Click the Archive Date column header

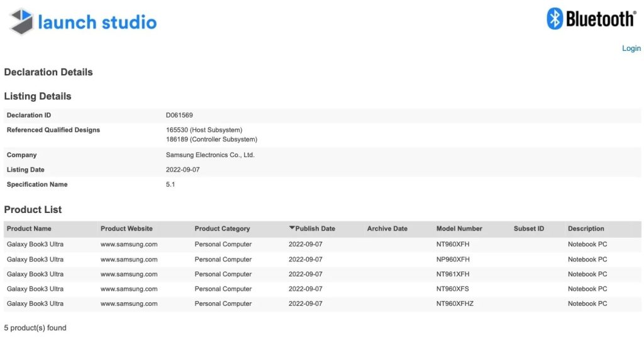pos(387,229)
